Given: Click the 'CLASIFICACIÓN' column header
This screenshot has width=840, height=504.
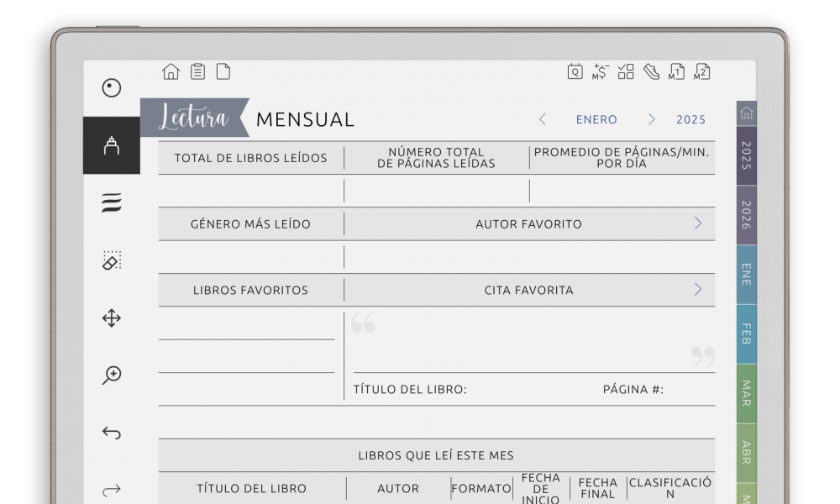Looking at the screenshot, I should [670, 489].
